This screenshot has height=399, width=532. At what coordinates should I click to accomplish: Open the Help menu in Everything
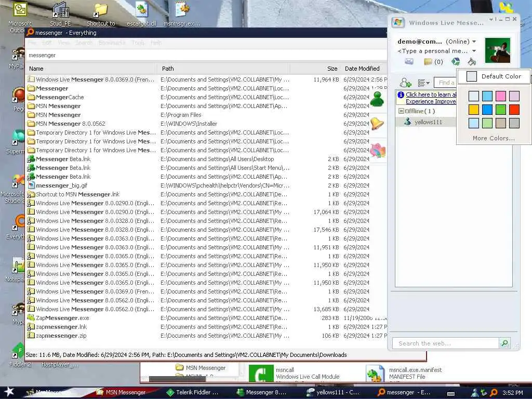pos(156,43)
